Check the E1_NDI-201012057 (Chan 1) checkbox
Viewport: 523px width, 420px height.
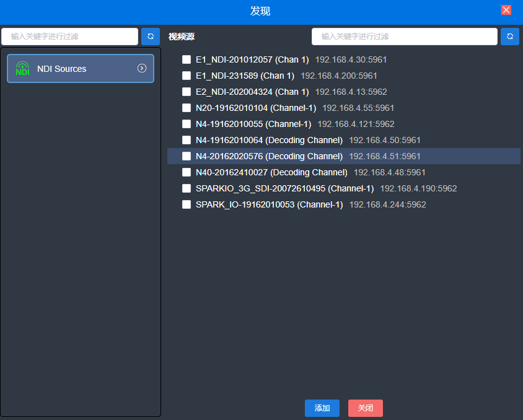point(187,59)
